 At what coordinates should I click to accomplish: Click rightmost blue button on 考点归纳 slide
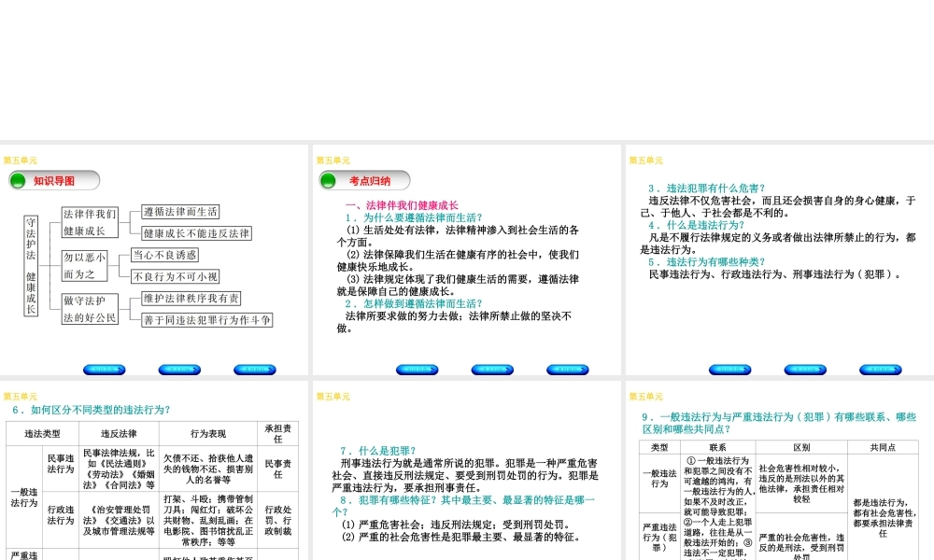click(x=568, y=370)
